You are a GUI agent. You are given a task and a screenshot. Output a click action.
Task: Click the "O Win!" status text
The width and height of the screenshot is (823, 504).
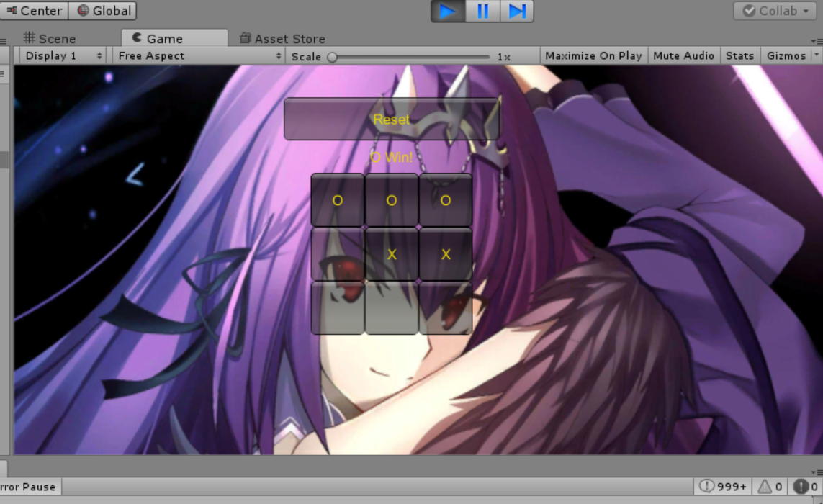coord(392,157)
